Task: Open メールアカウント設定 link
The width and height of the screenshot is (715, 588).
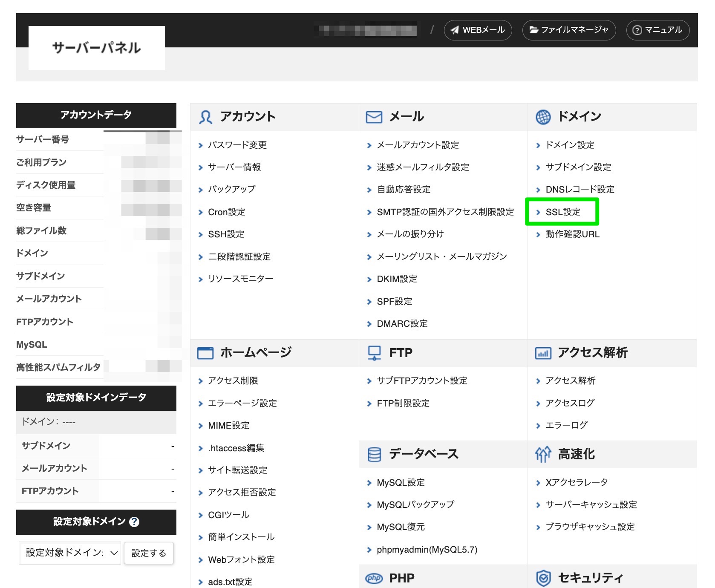Action: click(x=418, y=145)
